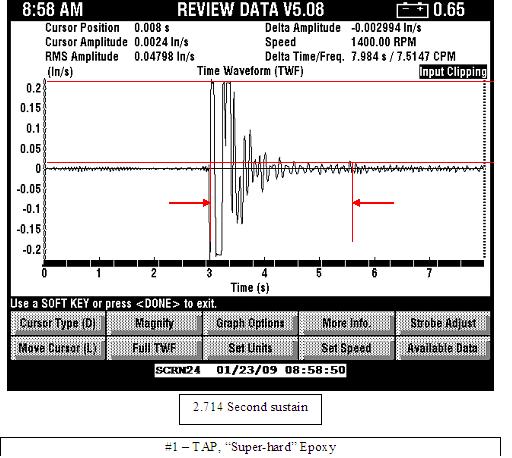
Task: Open Available Data
Action: pyautogui.click(x=443, y=348)
